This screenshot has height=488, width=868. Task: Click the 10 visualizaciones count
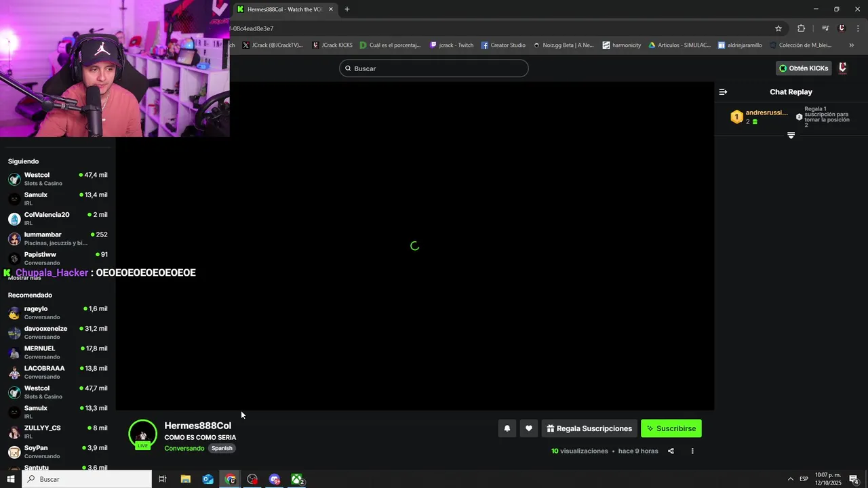coord(580,451)
